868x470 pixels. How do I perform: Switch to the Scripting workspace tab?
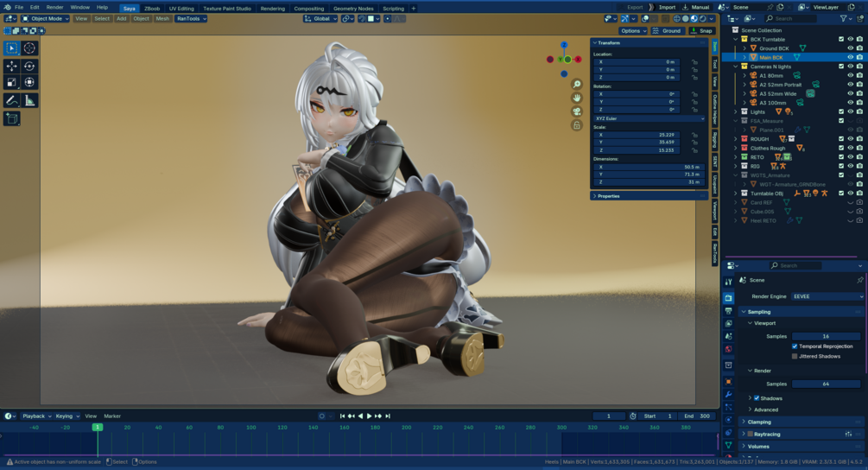point(394,9)
